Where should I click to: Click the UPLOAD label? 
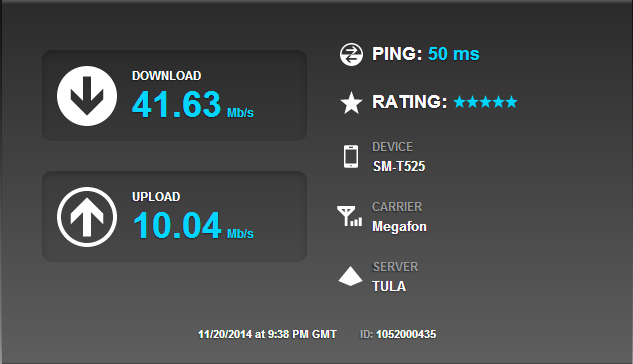156,197
